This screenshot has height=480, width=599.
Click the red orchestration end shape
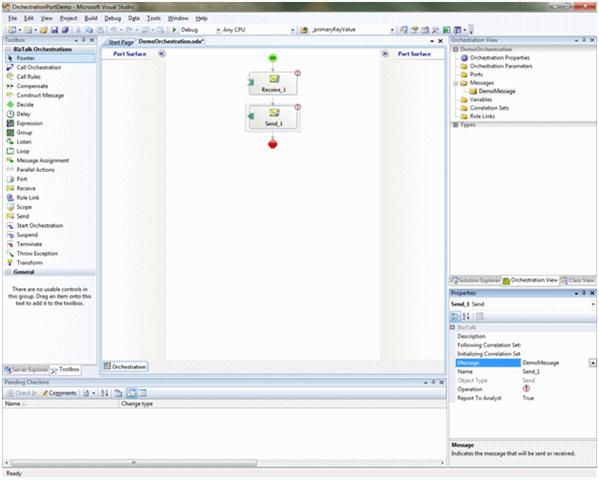(272, 144)
